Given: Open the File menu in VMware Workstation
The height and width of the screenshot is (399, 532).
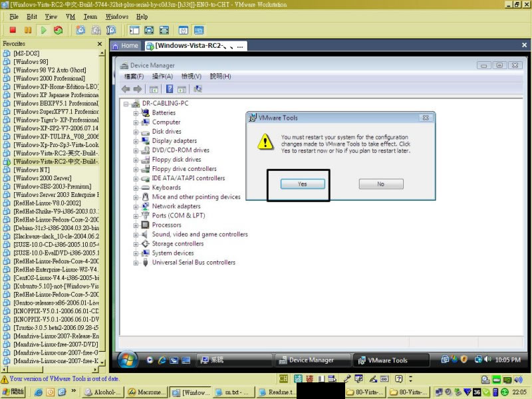Looking at the screenshot, I should pyautogui.click(x=14, y=17).
